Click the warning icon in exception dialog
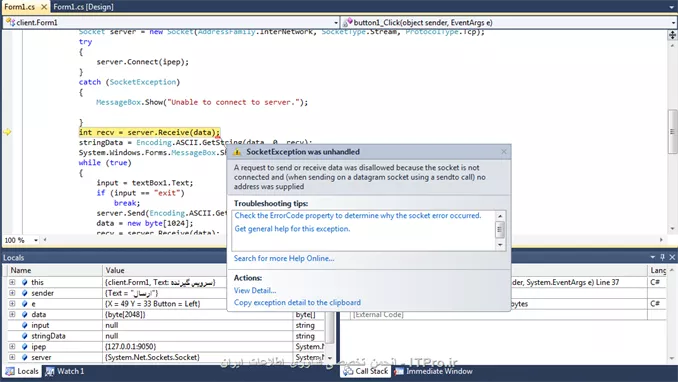The width and height of the screenshot is (678, 382). click(x=237, y=152)
